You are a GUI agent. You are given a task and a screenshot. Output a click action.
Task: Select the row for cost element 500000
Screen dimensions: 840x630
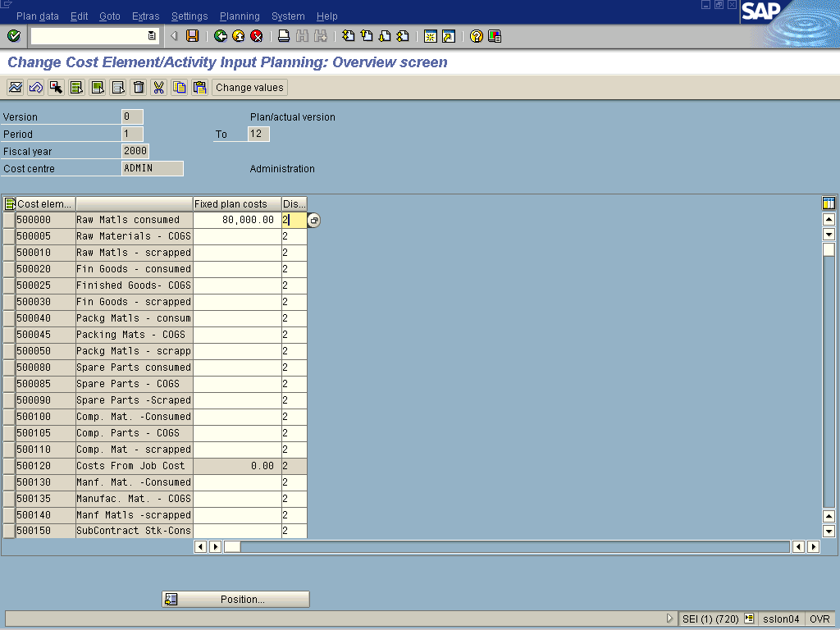[9, 220]
